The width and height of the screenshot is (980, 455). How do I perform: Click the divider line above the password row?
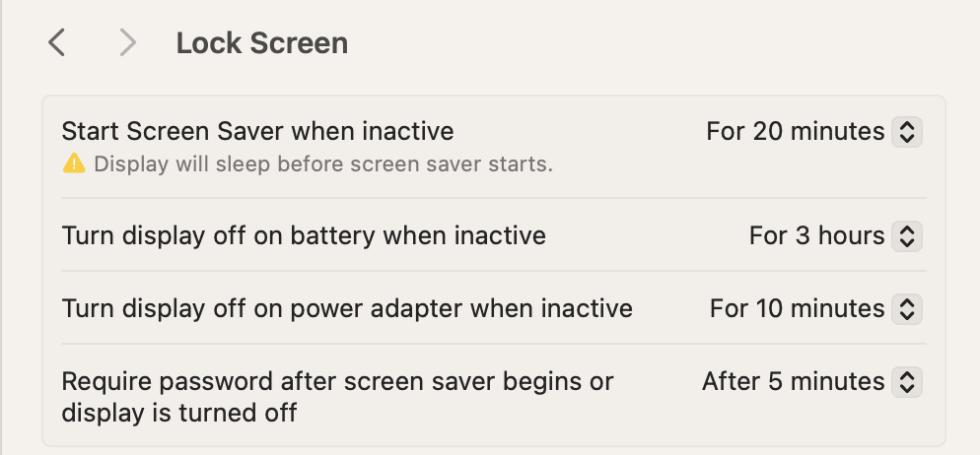point(493,344)
